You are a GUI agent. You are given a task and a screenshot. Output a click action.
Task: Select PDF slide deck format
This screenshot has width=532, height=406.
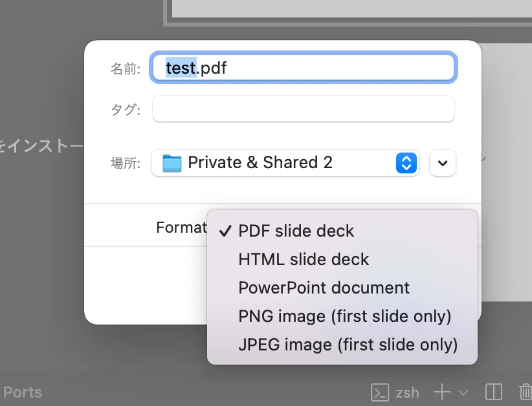(342, 231)
